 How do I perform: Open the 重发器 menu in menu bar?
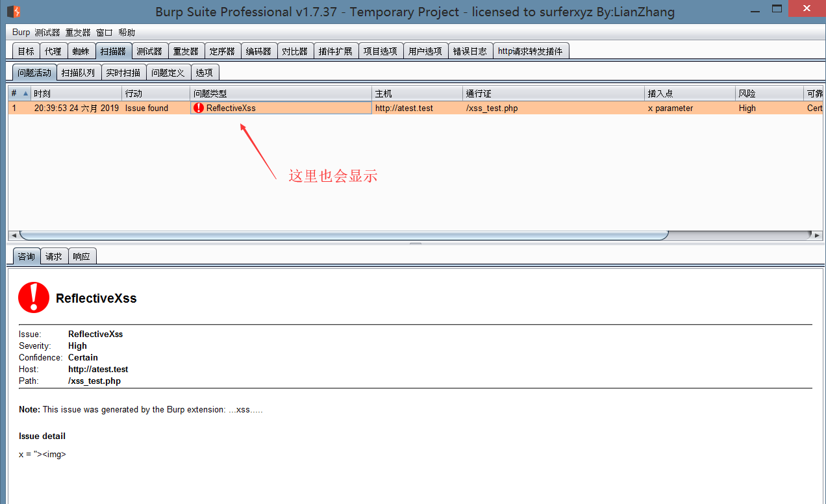coord(78,32)
